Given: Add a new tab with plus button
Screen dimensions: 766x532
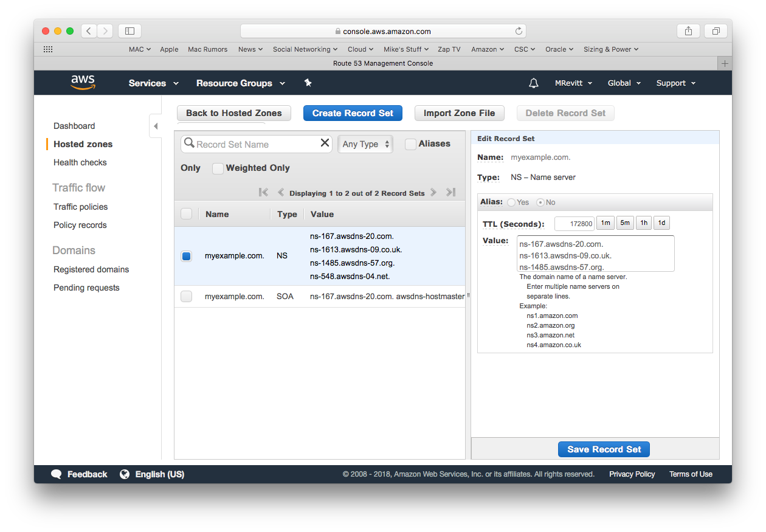Looking at the screenshot, I should click(725, 63).
